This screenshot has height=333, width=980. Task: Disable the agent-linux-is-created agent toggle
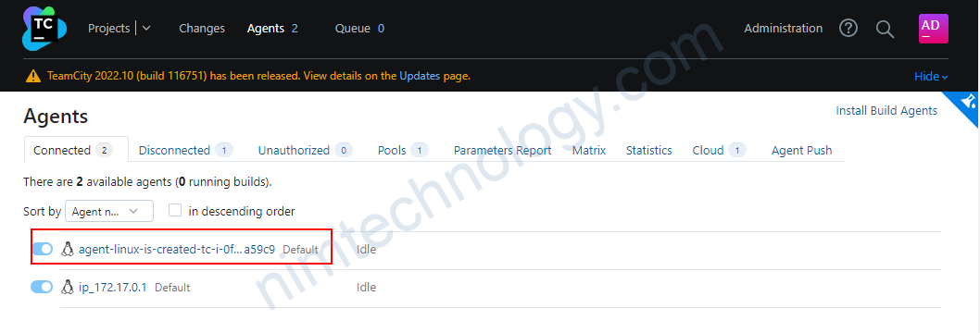pyautogui.click(x=42, y=250)
